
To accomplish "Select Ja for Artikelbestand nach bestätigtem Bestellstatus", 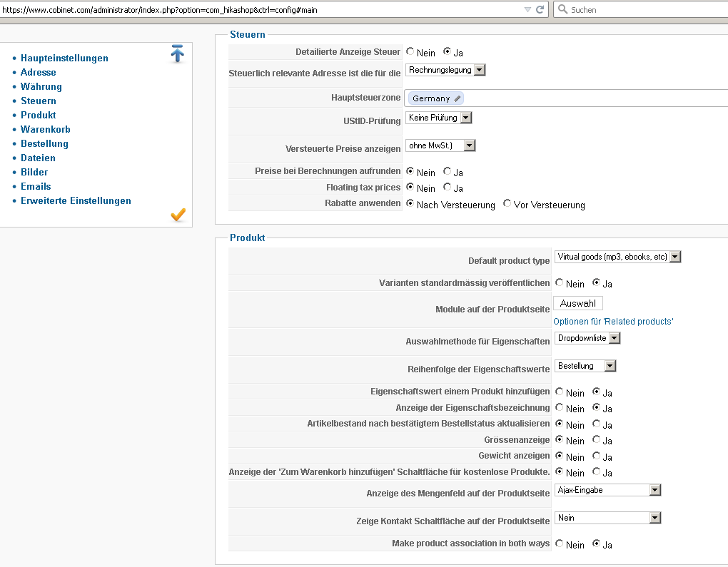I will pyautogui.click(x=596, y=424).
